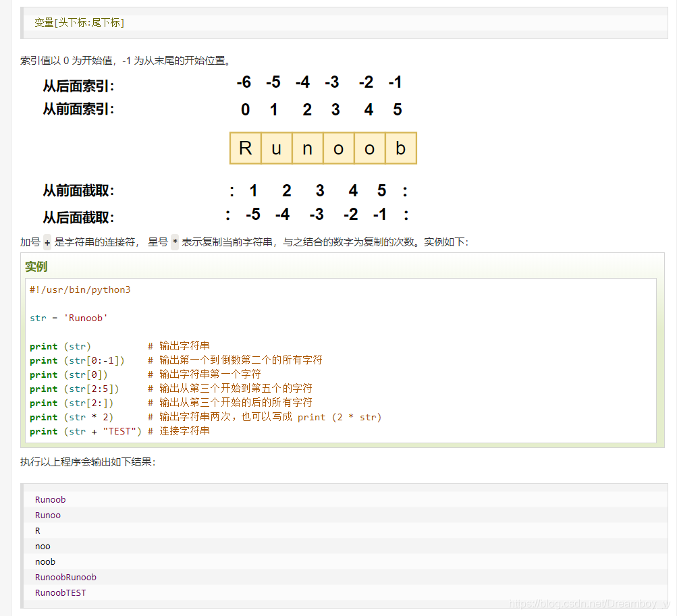The image size is (677, 616).
Task: Click the sentence '索引值以 0 为开始值'
Action: (x=66, y=61)
